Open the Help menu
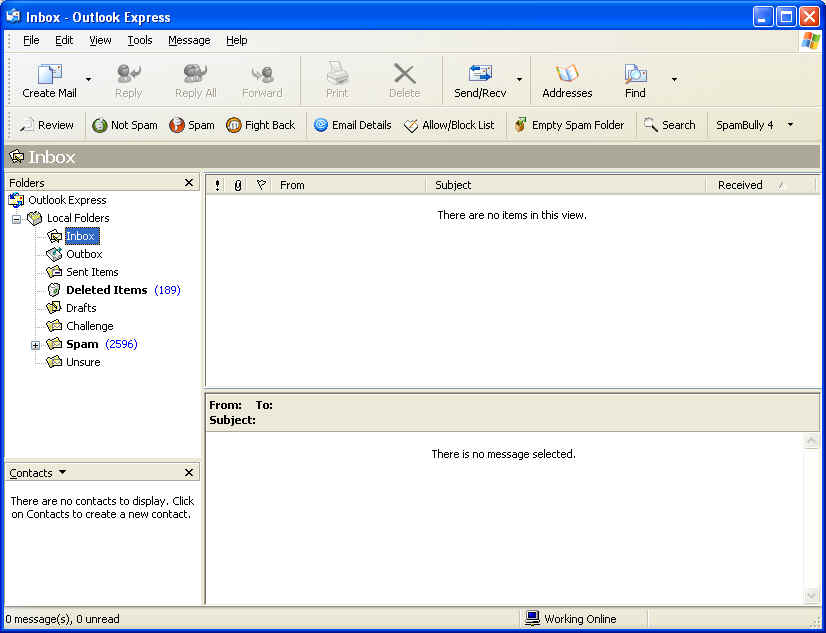This screenshot has width=826, height=633. [237, 41]
